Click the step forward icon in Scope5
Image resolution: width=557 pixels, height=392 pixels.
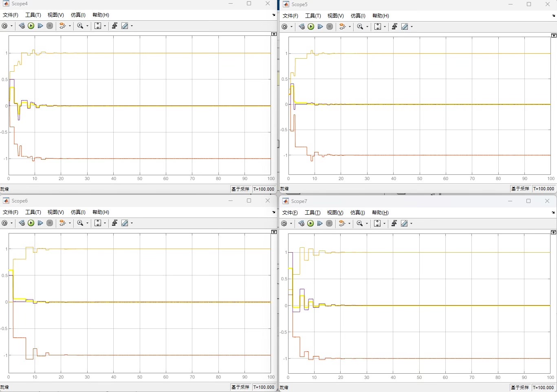(320, 26)
